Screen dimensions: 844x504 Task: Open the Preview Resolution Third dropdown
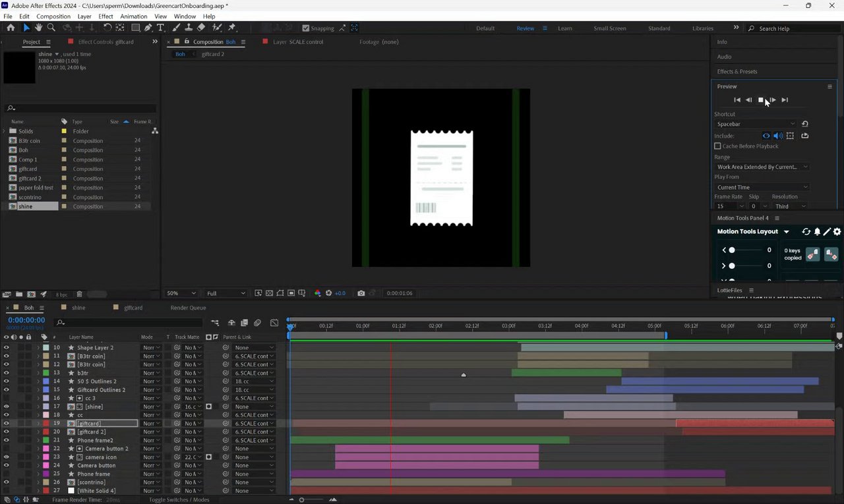[790, 206]
